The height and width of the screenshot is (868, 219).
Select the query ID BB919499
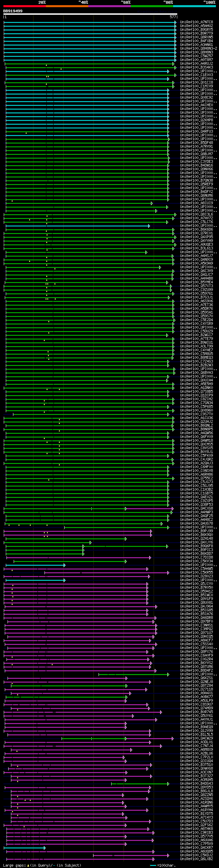(13, 11)
